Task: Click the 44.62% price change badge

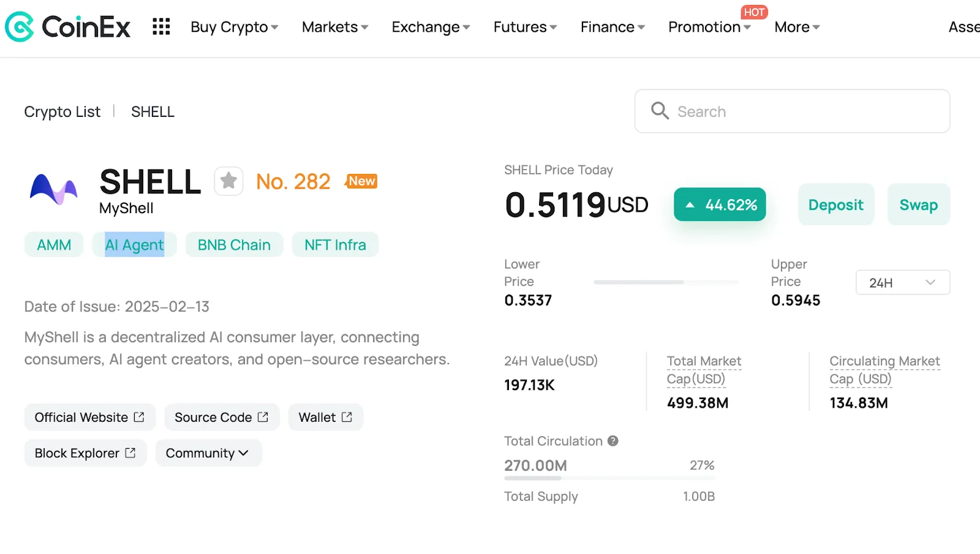Action: pos(720,204)
